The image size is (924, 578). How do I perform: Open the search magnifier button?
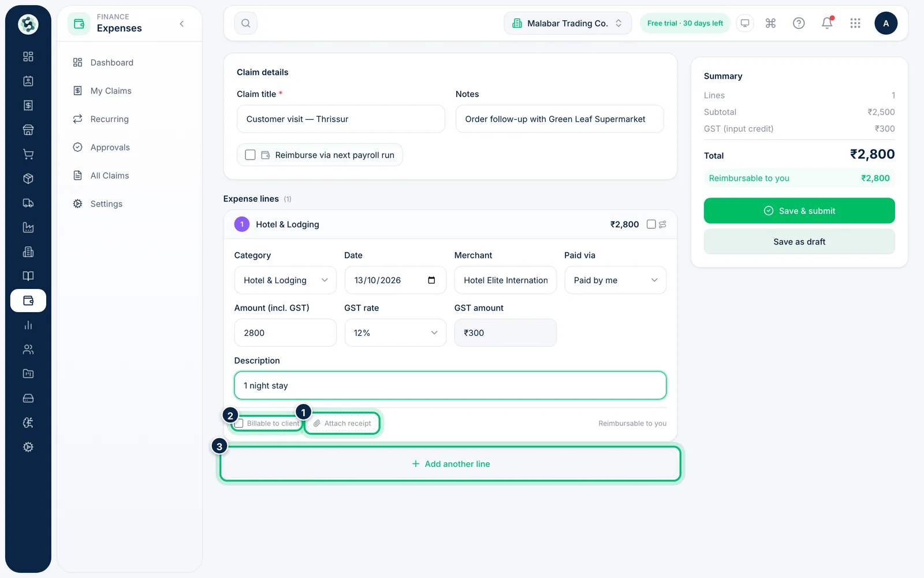[245, 23]
